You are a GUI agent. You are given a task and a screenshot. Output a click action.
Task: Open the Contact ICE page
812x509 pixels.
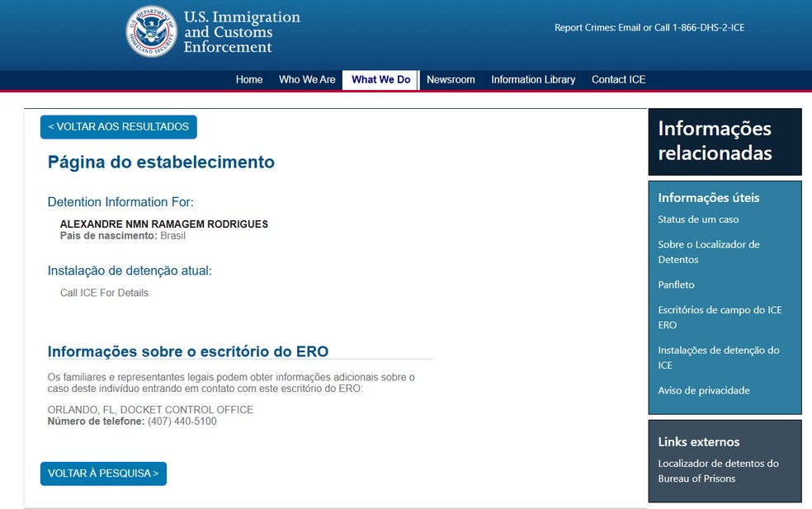[617, 79]
